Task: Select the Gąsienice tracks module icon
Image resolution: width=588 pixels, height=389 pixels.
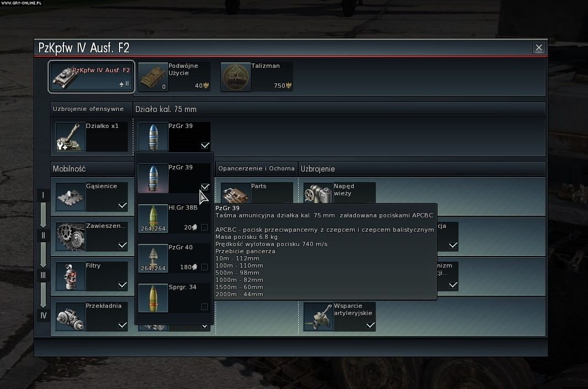Action: tap(70, 197)
